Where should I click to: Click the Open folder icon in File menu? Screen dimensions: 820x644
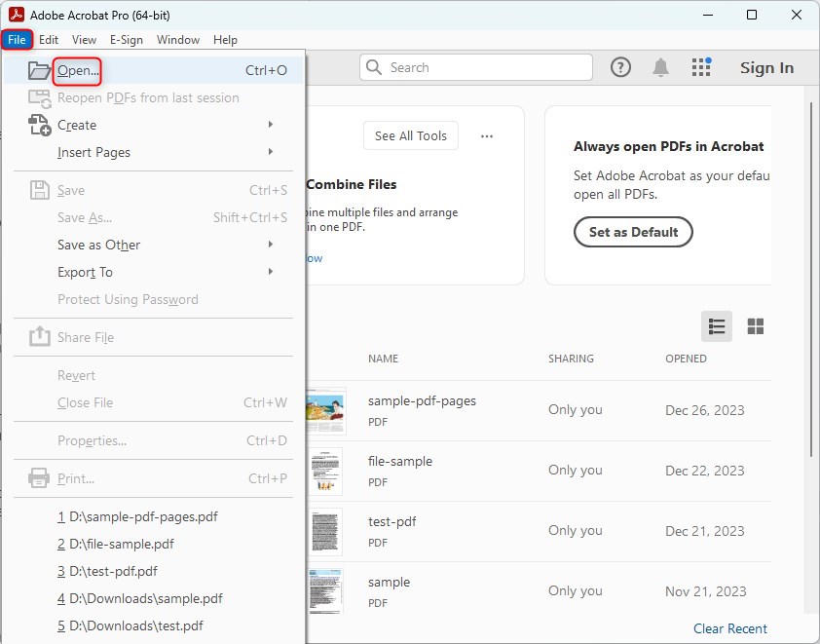39,70
